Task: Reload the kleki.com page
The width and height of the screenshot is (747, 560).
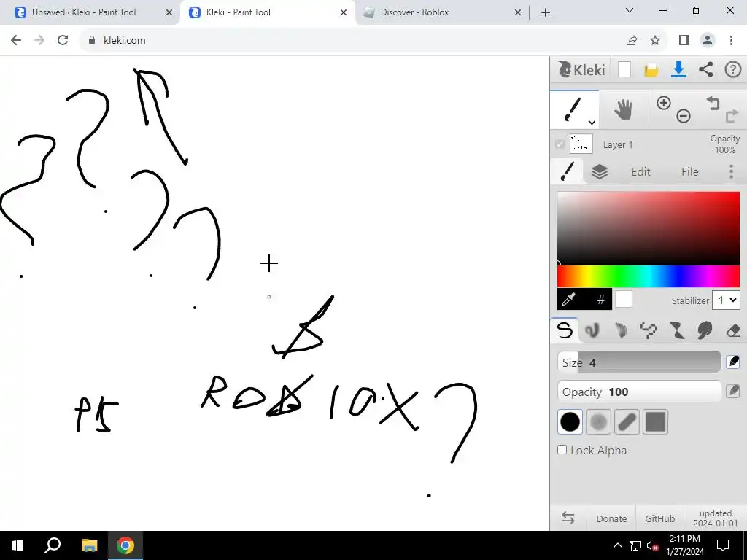Action: tap(63, 40)
